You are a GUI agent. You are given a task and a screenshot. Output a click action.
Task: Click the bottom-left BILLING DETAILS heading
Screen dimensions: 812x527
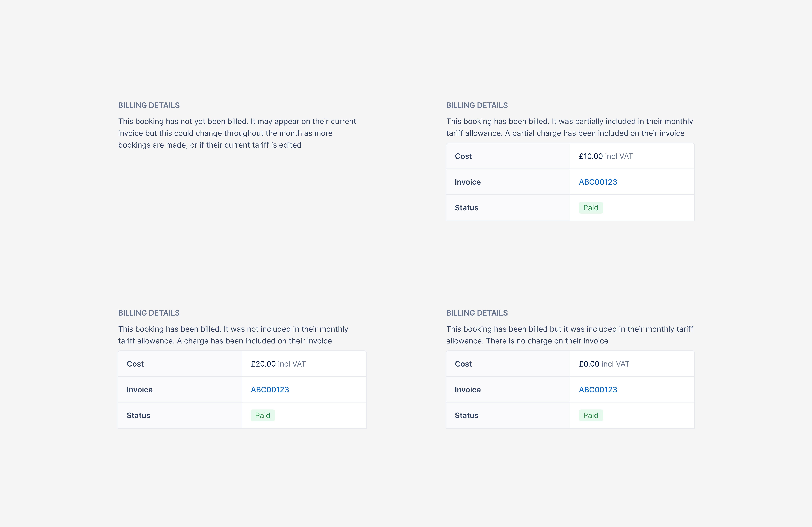[149, 313]
